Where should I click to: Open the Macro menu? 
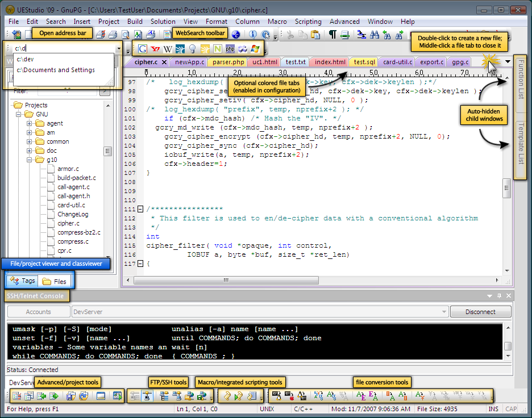(277, 22)
